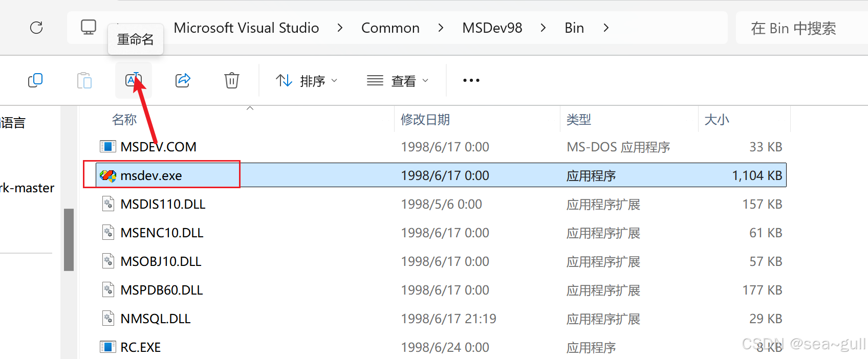Click the Rename toolbar icon

pyautogui.click(x=134, y=80)
